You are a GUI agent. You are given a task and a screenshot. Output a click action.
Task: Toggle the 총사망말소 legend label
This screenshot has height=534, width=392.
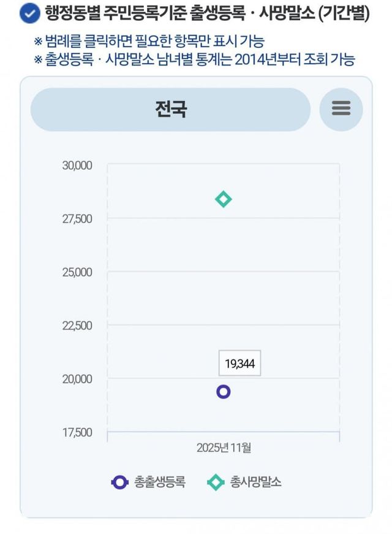point(256,482)
